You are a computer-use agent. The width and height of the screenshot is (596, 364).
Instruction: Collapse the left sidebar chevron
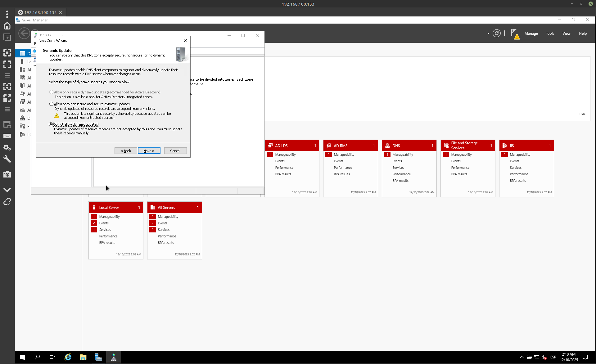point(7,190)
